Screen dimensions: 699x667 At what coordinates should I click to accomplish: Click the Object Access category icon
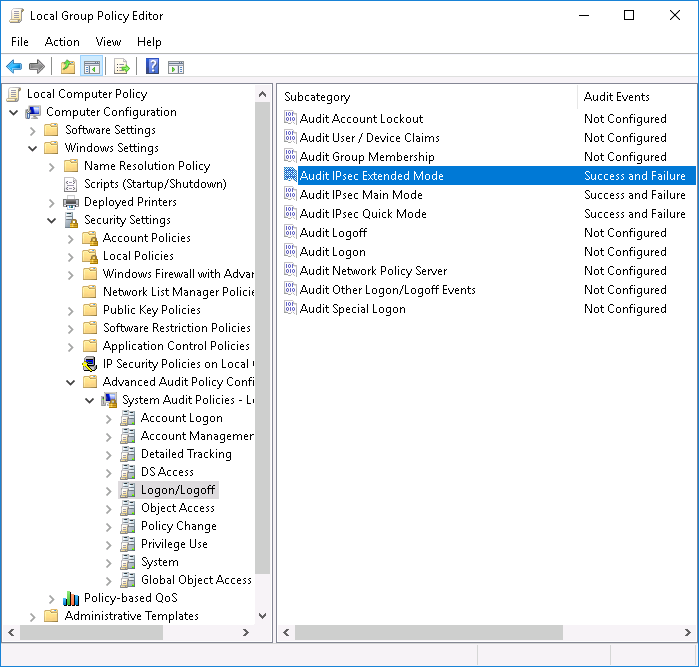(128, 508)
